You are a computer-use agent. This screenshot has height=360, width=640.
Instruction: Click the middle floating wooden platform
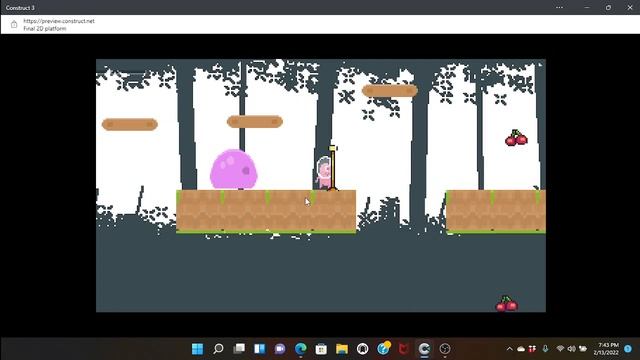[x=255, y=121]
